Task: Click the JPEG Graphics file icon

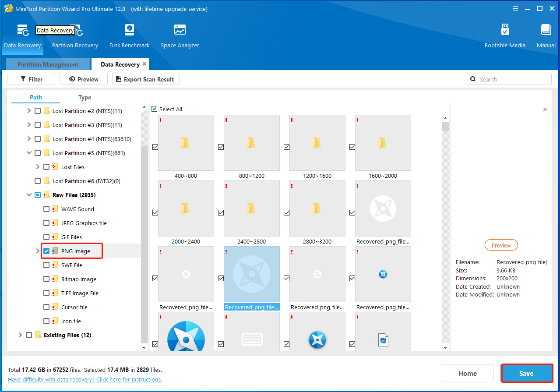Action: (x=55, y=223)
